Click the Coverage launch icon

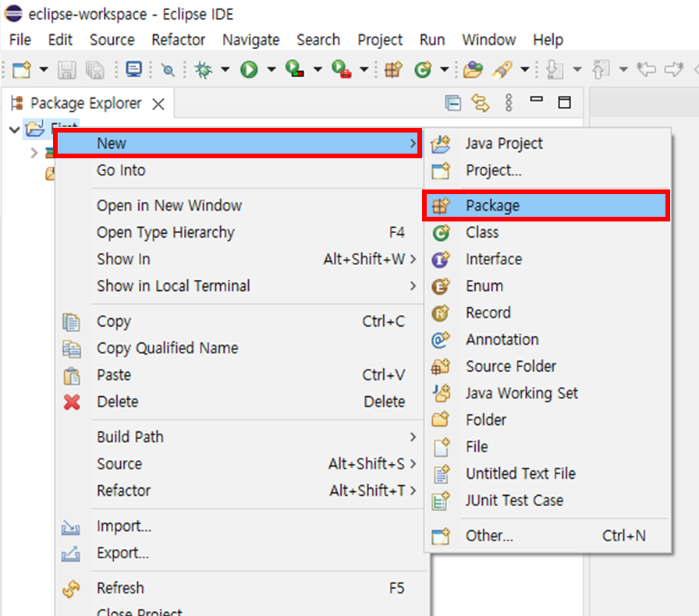[x=295, y=69]
